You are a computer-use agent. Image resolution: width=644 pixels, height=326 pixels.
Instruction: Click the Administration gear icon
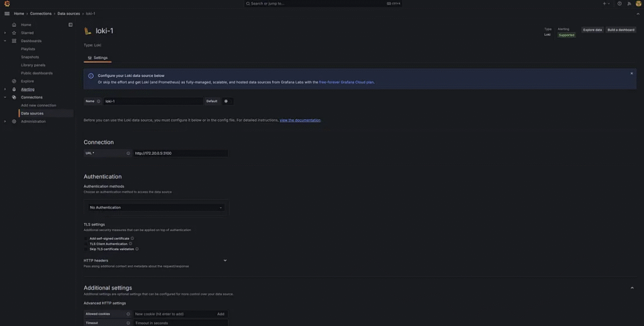(x=14, y=121)
